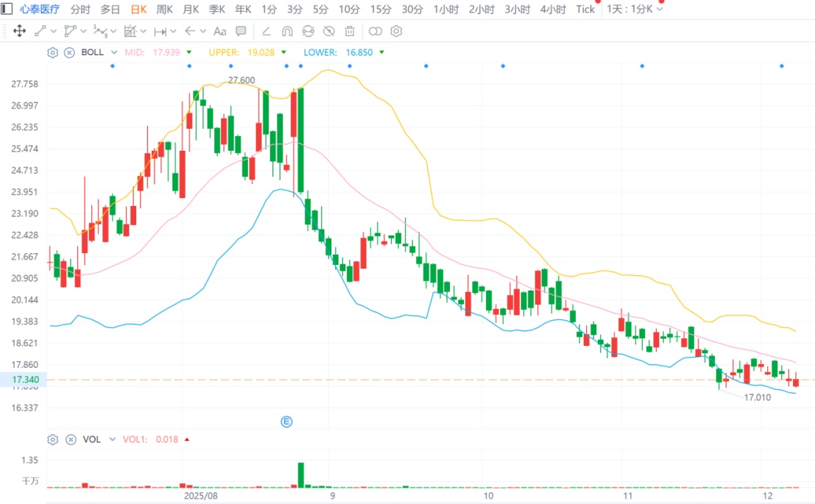Close the VOL indicator panel
The width and height of the screenshot is (815, 504).
71,439
